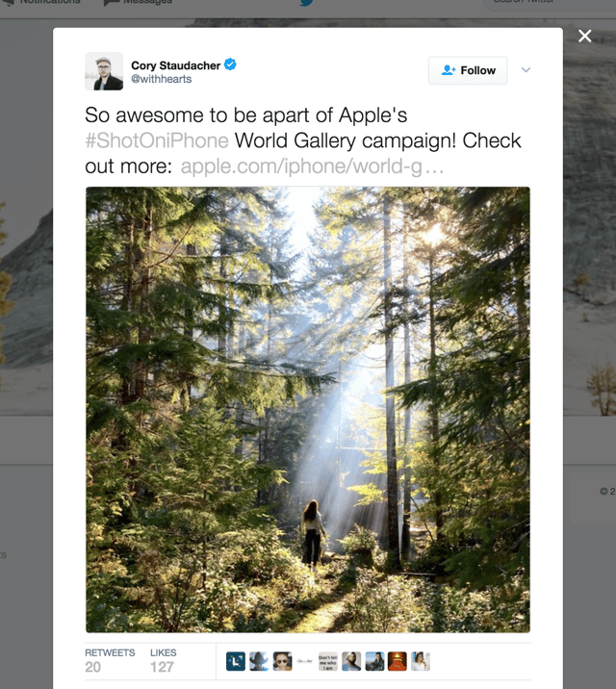Expand the tweet options chevron menu
This screenshot has height=689, width=616.
(x=526, y=70)
